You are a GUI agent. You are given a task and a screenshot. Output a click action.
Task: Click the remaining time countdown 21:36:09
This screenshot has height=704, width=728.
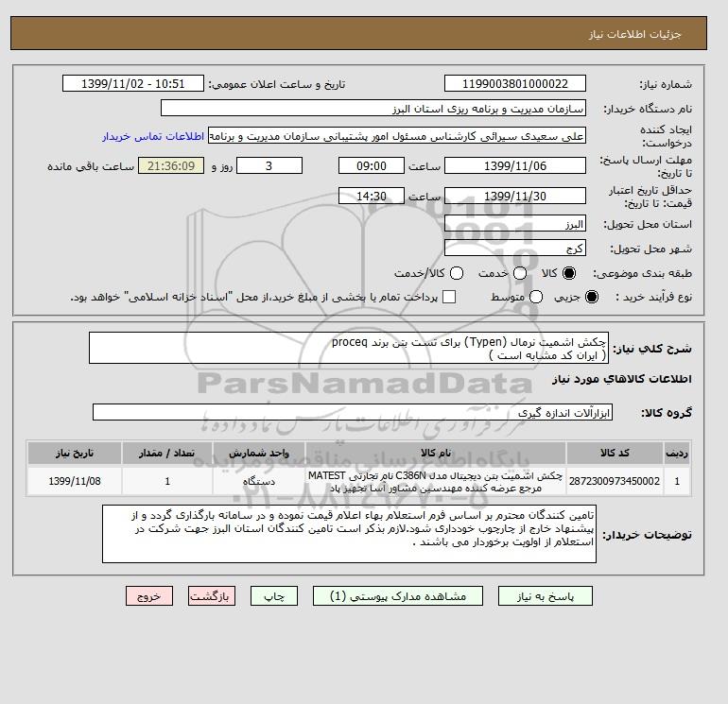171,165
